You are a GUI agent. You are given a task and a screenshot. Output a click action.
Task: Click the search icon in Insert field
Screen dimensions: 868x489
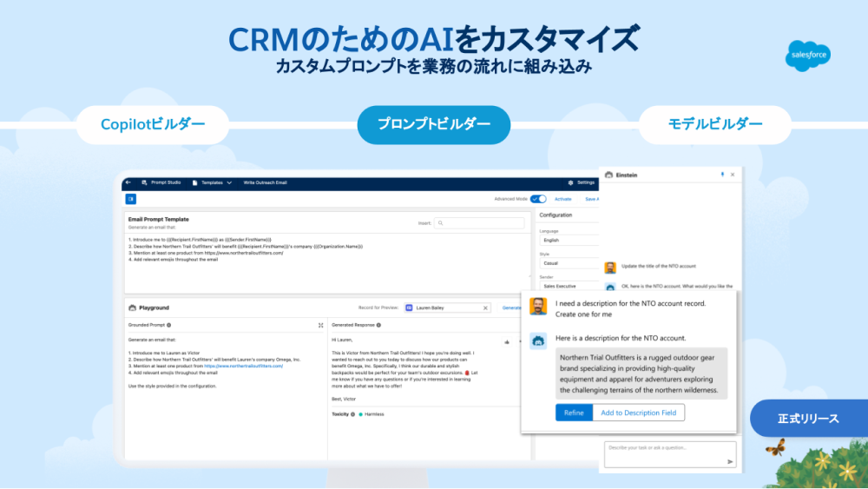441,223
